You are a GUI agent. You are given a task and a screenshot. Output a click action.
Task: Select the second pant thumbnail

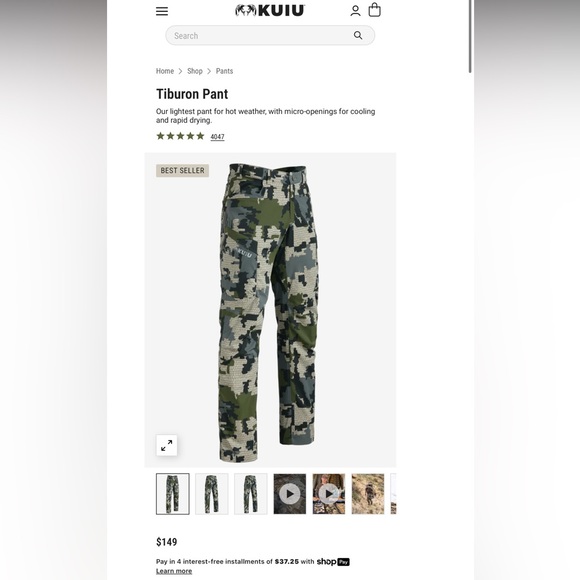click(x=212, y=494)
